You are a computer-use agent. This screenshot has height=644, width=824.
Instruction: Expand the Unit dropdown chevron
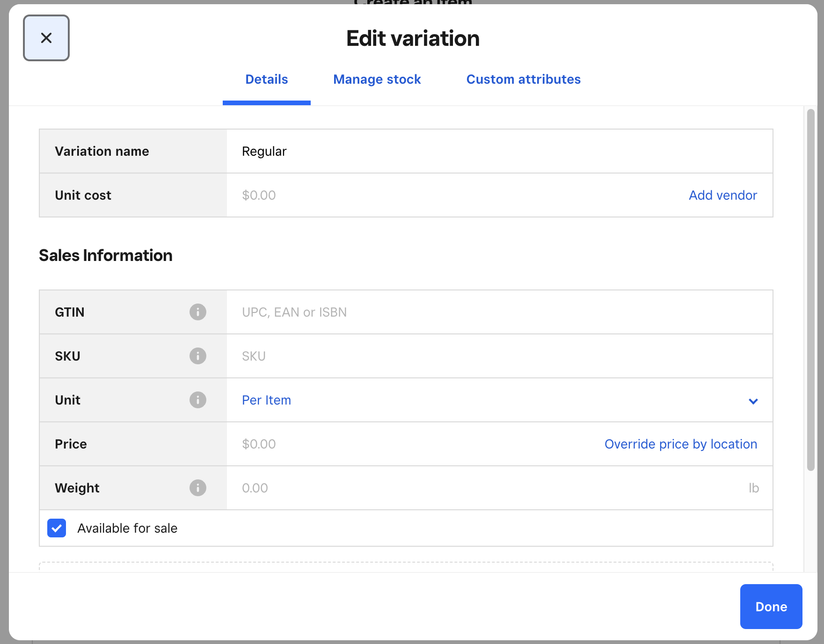point(753,401)
